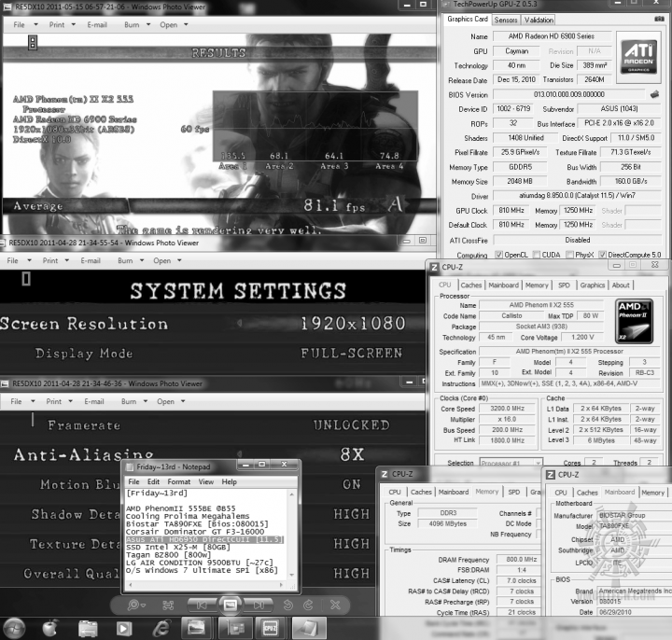The image size is (672, 640).
Task: Expand Print arrow in 2011-05-15 viewer window
Action: tap(74, 24)
